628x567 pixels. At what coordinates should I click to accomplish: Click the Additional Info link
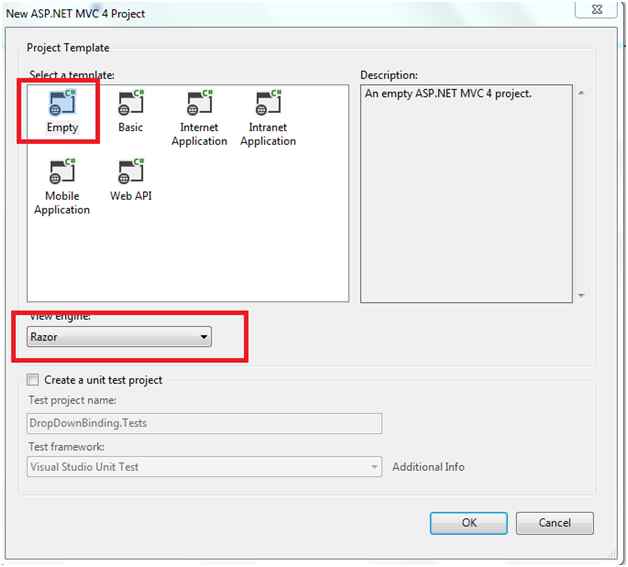428,467
